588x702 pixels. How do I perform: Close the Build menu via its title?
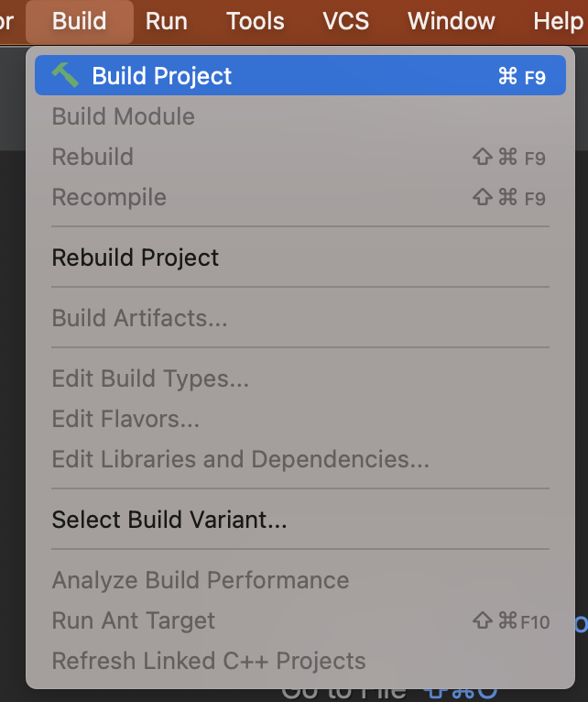[80, 20]
